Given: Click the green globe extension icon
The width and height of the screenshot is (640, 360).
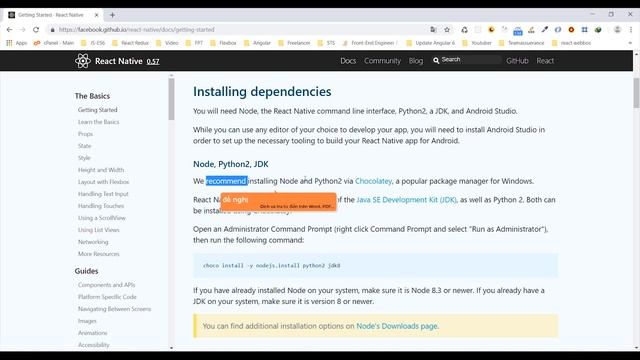Looking at the screenshot, I should (x=598, y=30).
